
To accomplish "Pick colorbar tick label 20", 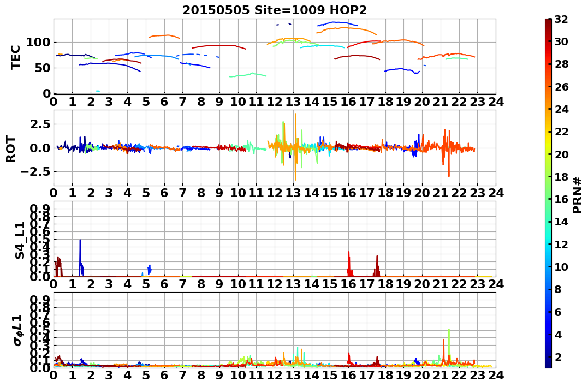I will [x=561, y=154].
